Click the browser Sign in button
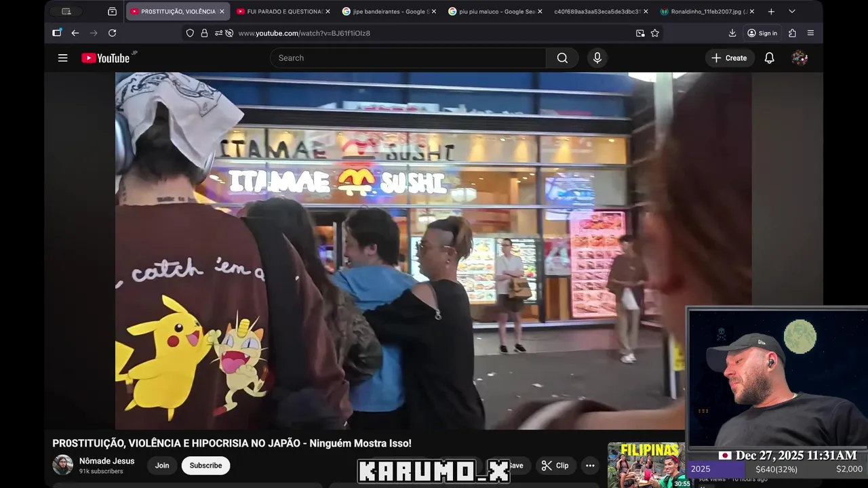The width and height of the screenshot is (868, 488). [762, 33]
